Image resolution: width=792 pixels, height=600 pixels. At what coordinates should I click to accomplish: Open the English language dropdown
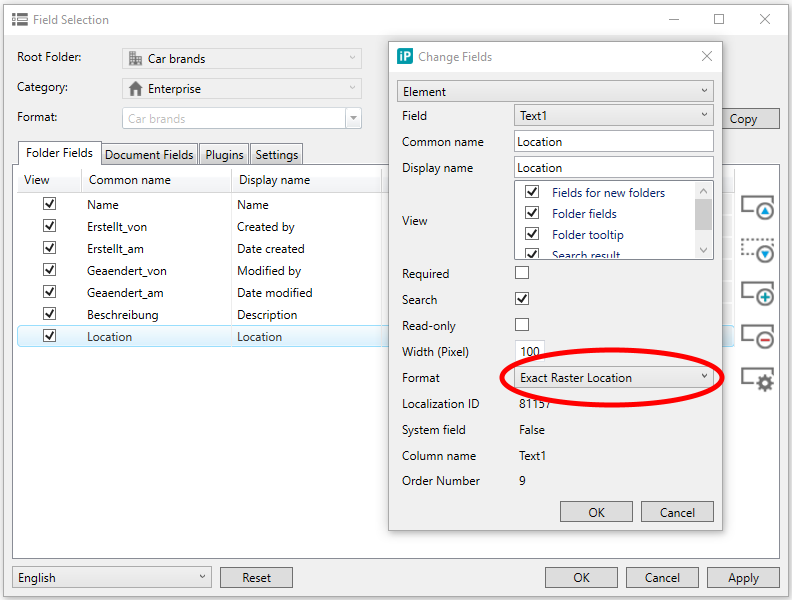pos(112,577)
